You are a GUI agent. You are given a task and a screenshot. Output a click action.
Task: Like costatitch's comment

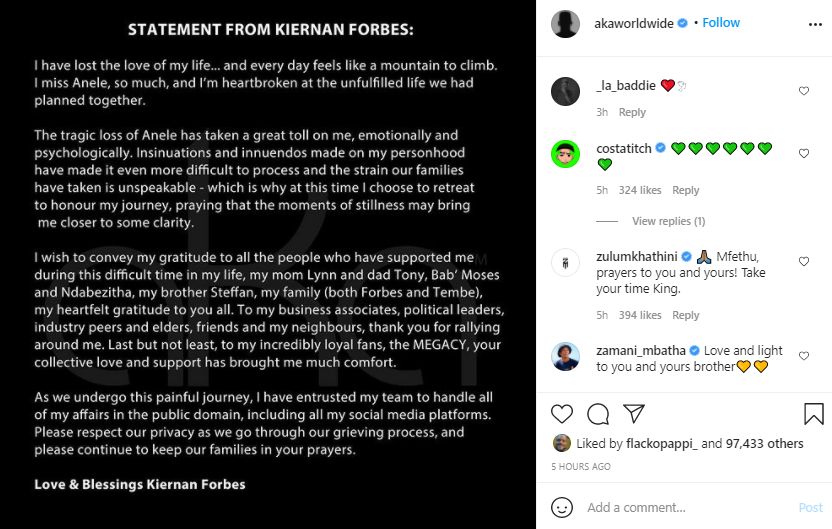click(804, 153)
